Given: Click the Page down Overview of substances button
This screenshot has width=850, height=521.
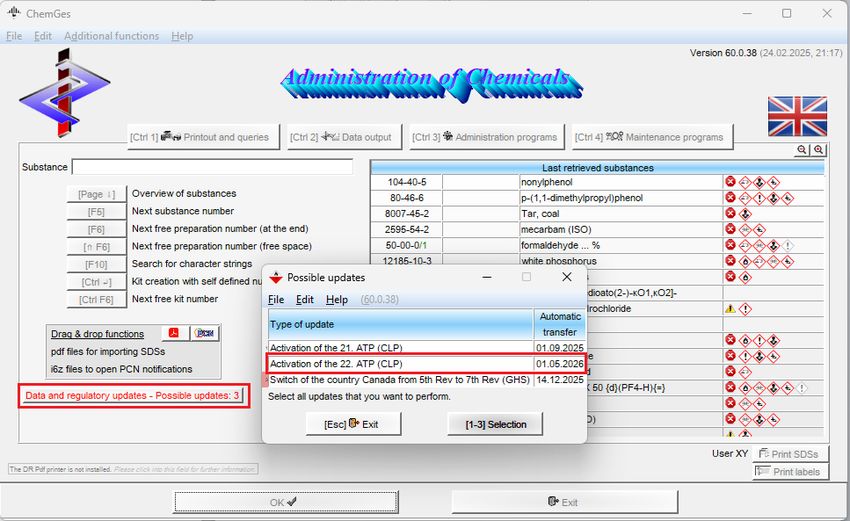Looking at the screenshot, I should click(96, 194).
